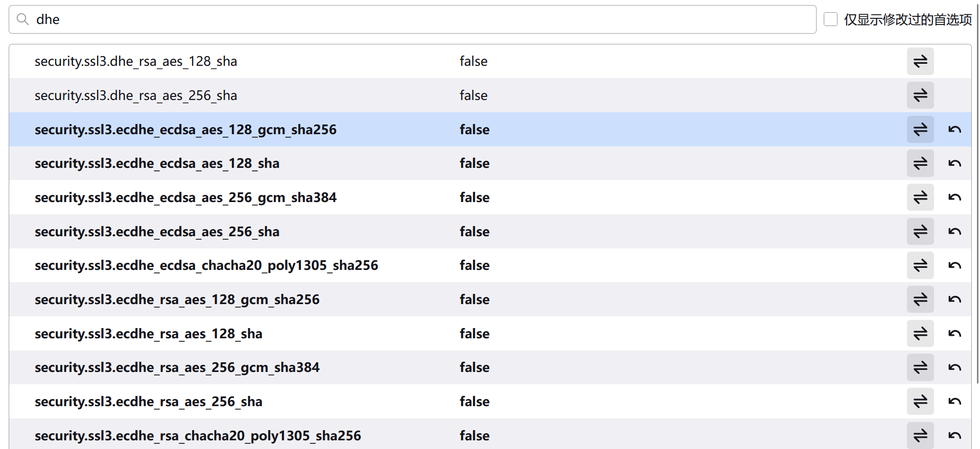This screenshot has height=449, width=980.
Task: Toggle ecdhe_rsa_aes_256_sha preference value
Action: coord(920,402)
